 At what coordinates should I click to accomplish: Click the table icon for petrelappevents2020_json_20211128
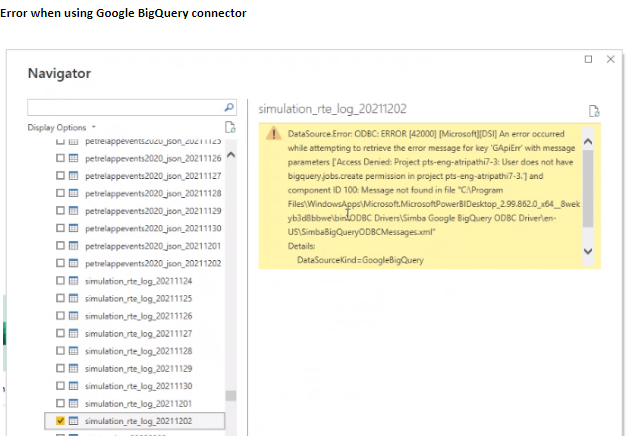[73, 193]
